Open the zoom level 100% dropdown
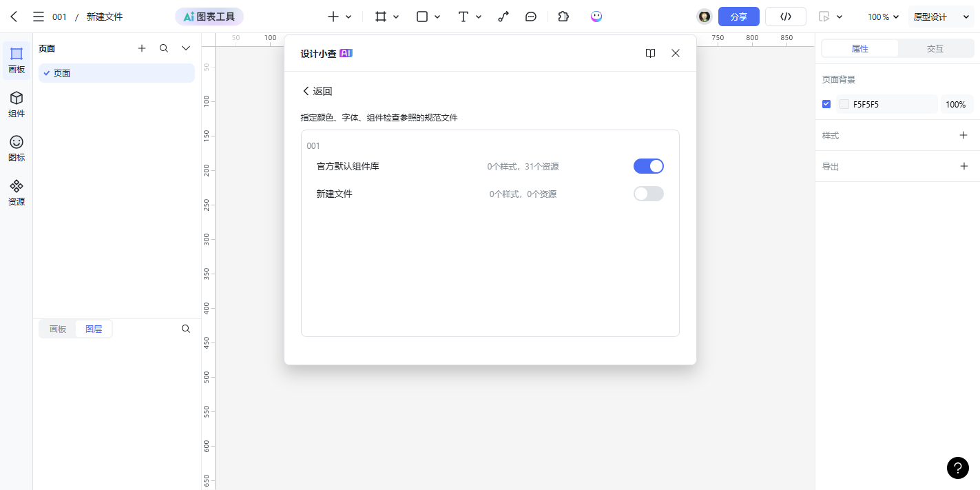Viewport: 980px width, 490px height. pos(882,16)
